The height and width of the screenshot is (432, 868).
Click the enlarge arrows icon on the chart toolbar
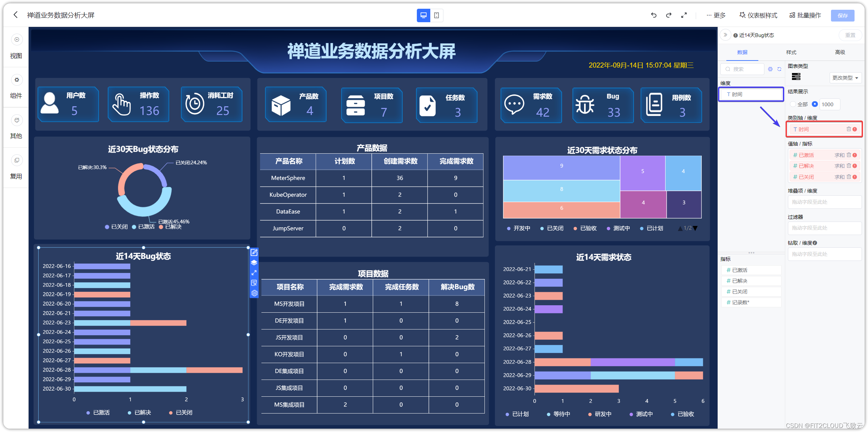tap(254, 273)
